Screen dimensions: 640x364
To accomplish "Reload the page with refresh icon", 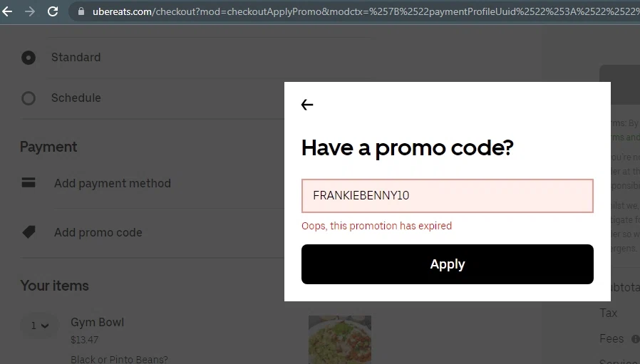I will 53,11.
